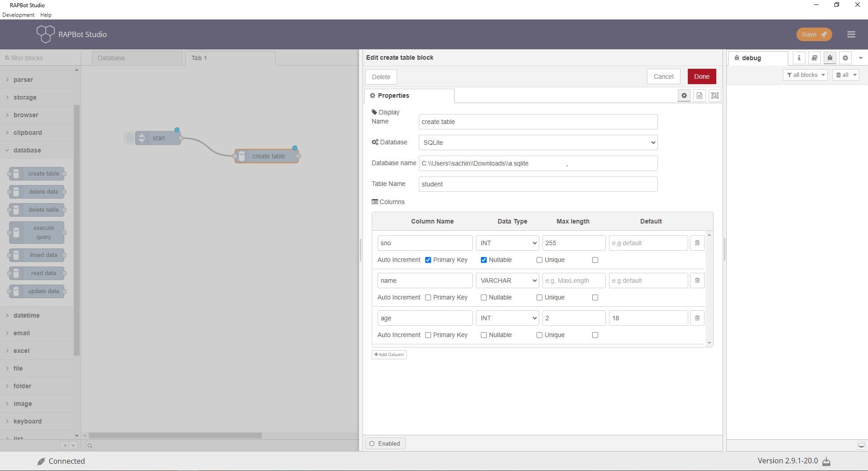
Task: Click the download icon beside version number
Action: (826, 461)
